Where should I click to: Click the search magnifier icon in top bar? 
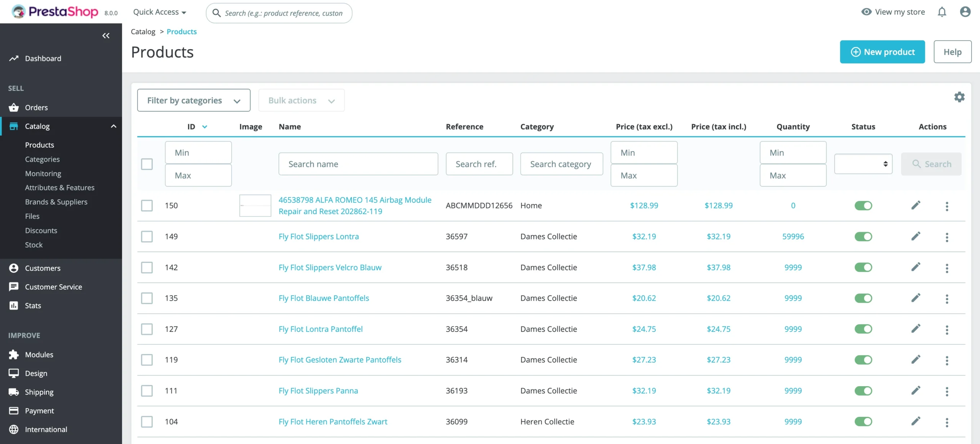(216, 13)
